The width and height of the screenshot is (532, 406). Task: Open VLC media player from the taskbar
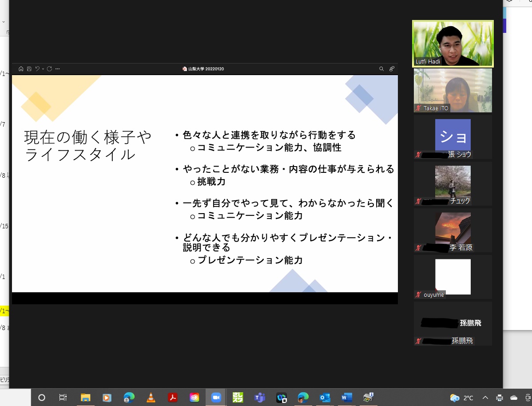pyautogui.click(x=151, y=398)
